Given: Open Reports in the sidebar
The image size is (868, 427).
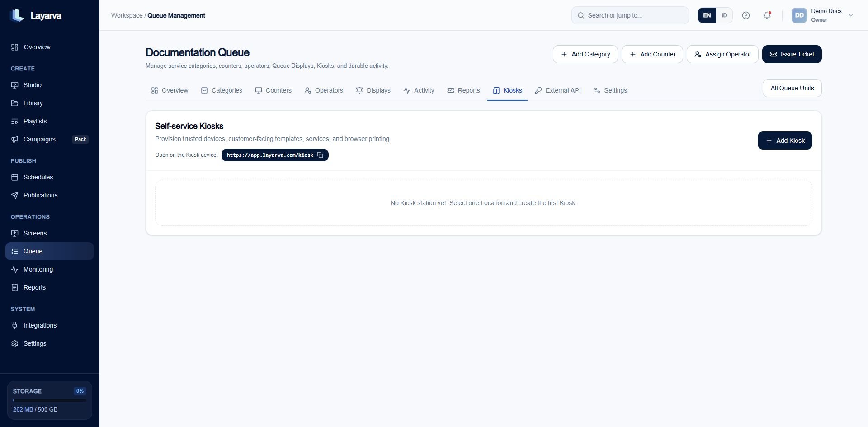Looking at the screenshot, I should [50, 287].
